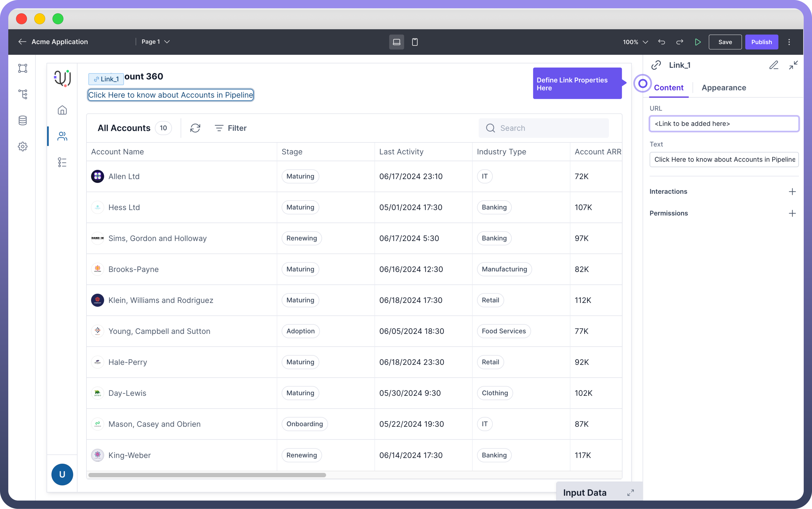Select the Content tab
The width and height of the screenshot is (812, 509).
point(668,87)
